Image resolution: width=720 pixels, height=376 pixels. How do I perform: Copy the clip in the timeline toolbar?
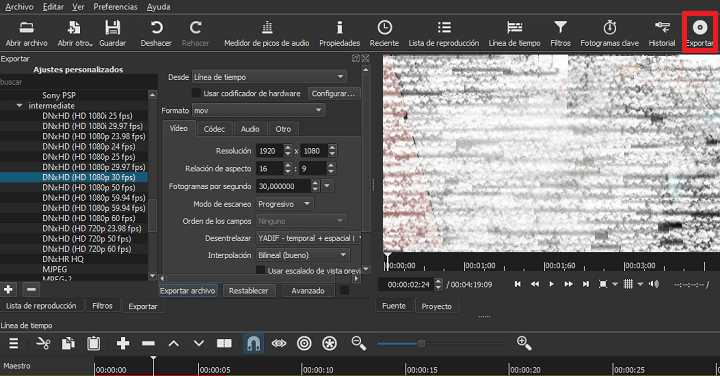[x=68, y=343]
